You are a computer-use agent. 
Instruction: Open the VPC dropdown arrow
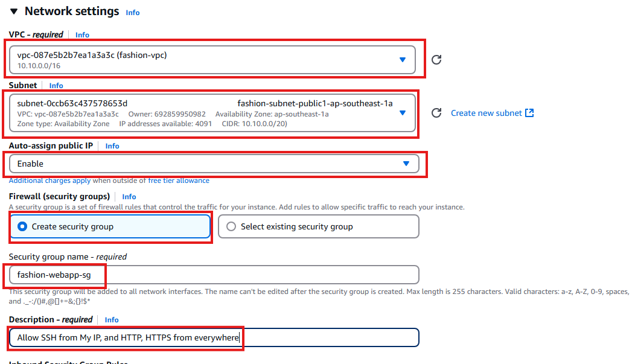[403, 60]
